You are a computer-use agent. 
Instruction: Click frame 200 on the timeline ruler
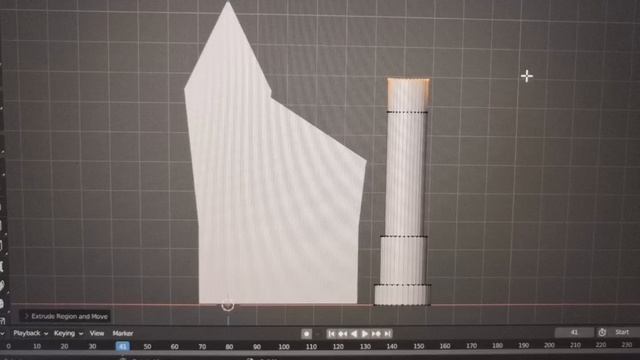549,345
